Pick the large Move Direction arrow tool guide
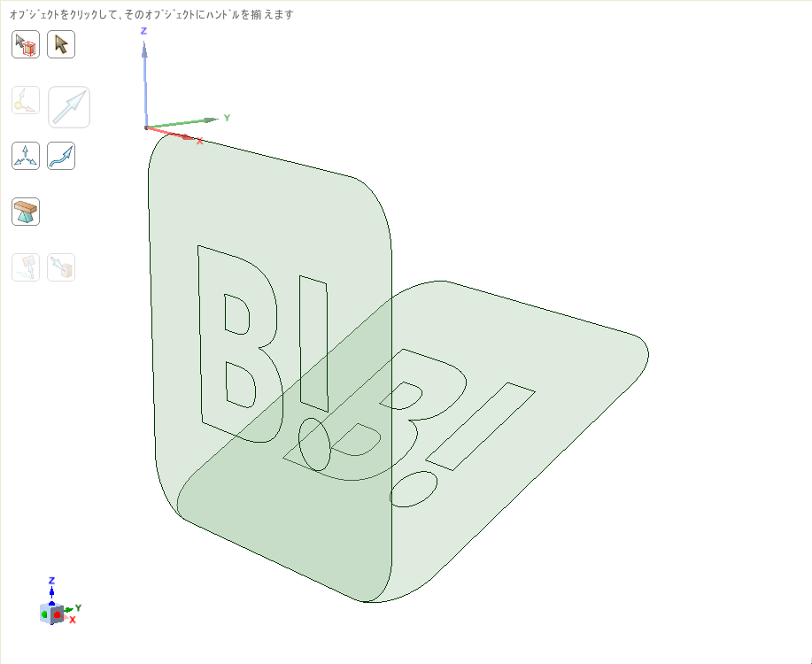This screenshot has width=812, height=664. (69, 107)
